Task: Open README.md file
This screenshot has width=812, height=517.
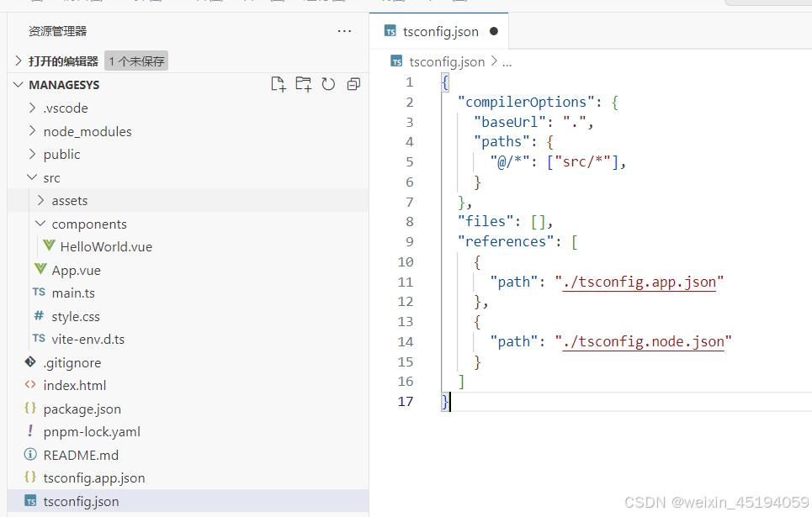Action: tap(81, 455)
